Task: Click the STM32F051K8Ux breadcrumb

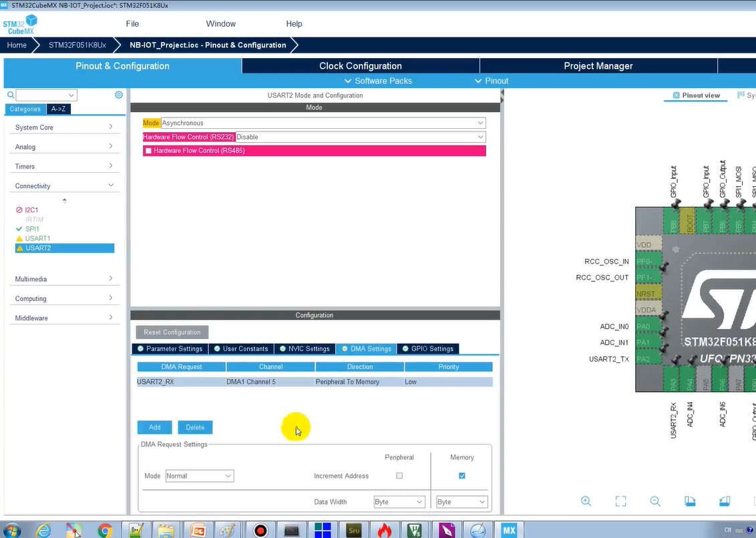Action: click(77, 45)
